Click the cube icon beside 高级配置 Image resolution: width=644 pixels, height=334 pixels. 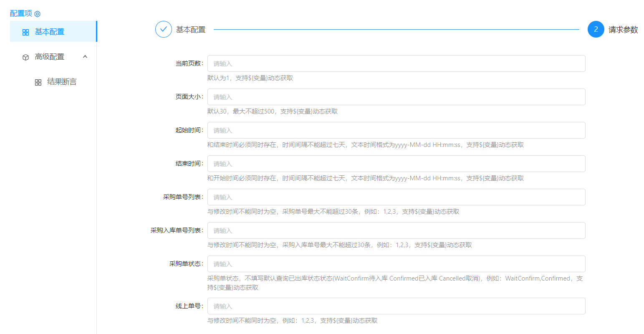pyautogui.click(x=25, y=57)
